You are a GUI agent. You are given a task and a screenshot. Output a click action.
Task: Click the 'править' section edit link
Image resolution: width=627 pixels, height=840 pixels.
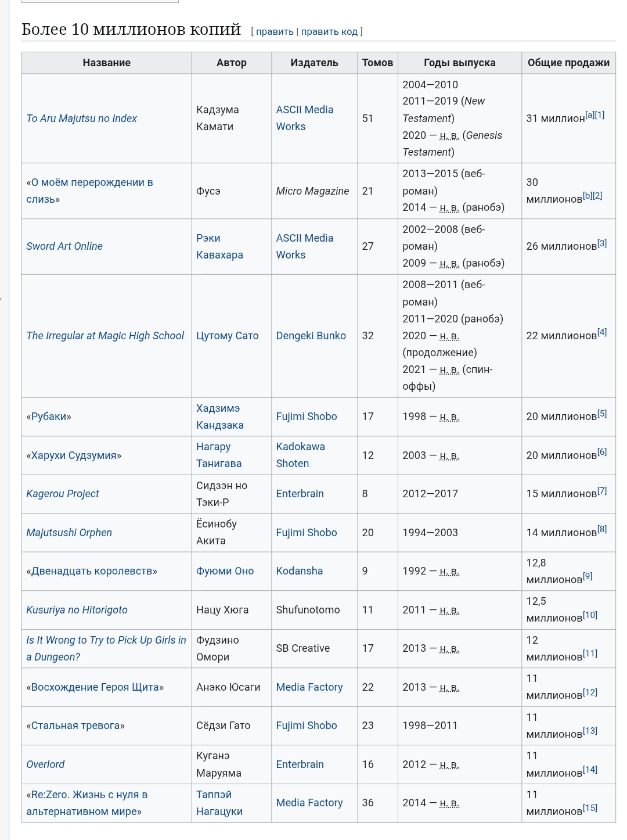point(275,31)
